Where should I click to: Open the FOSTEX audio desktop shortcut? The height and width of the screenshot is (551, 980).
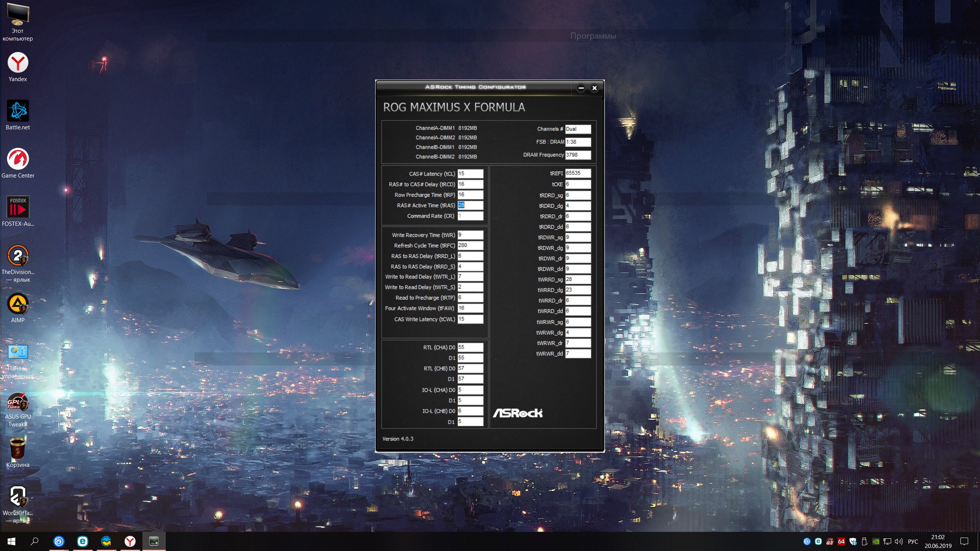(18, 207)
